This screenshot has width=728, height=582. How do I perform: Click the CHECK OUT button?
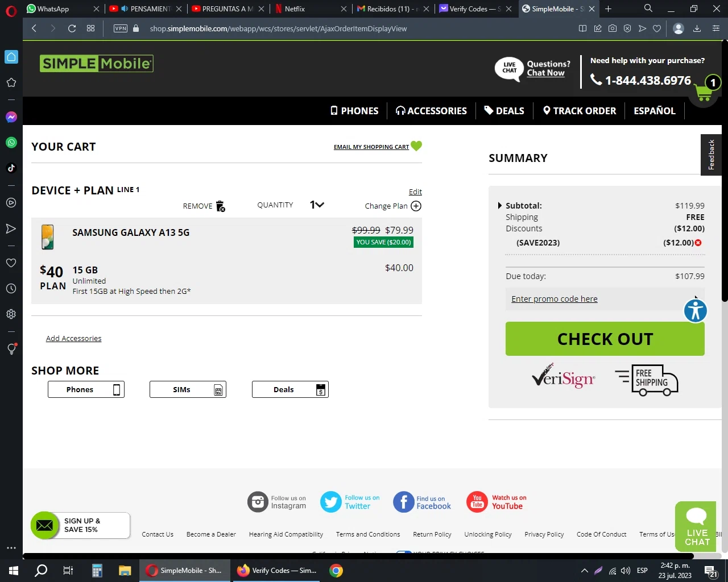pos(605,339)
